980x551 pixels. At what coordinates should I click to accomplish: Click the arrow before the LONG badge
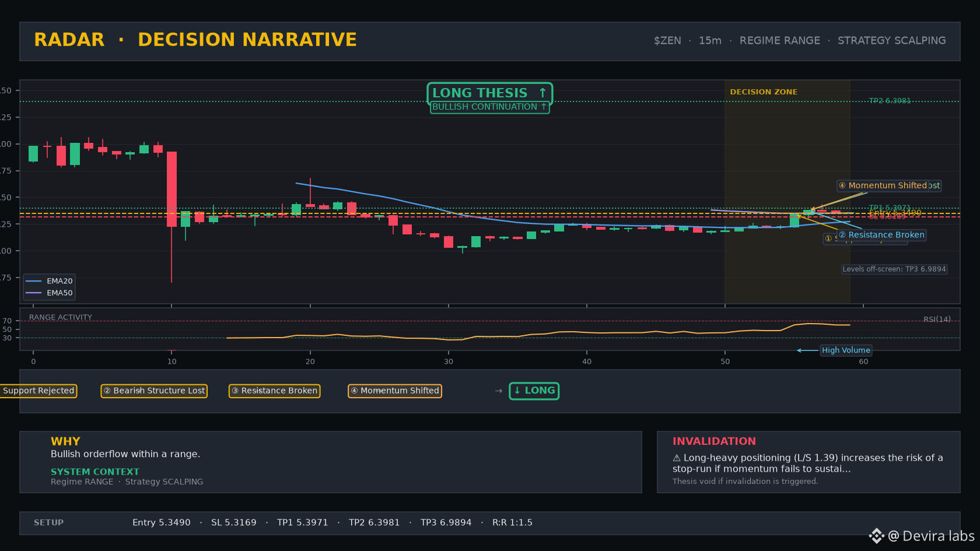[498, 391]
